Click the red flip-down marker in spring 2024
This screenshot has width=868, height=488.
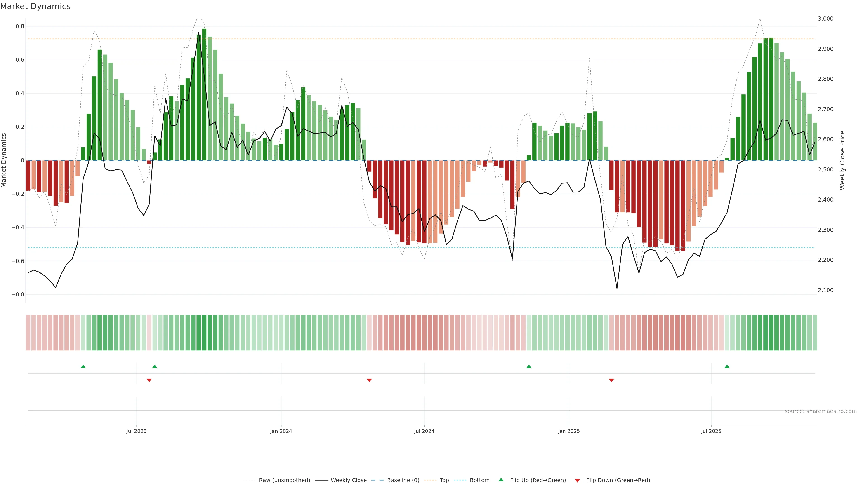pos(369,380)
